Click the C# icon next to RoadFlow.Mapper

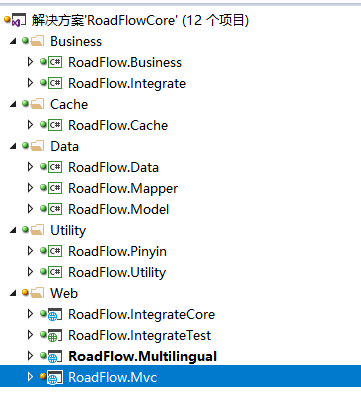click(x=55, y=189)
